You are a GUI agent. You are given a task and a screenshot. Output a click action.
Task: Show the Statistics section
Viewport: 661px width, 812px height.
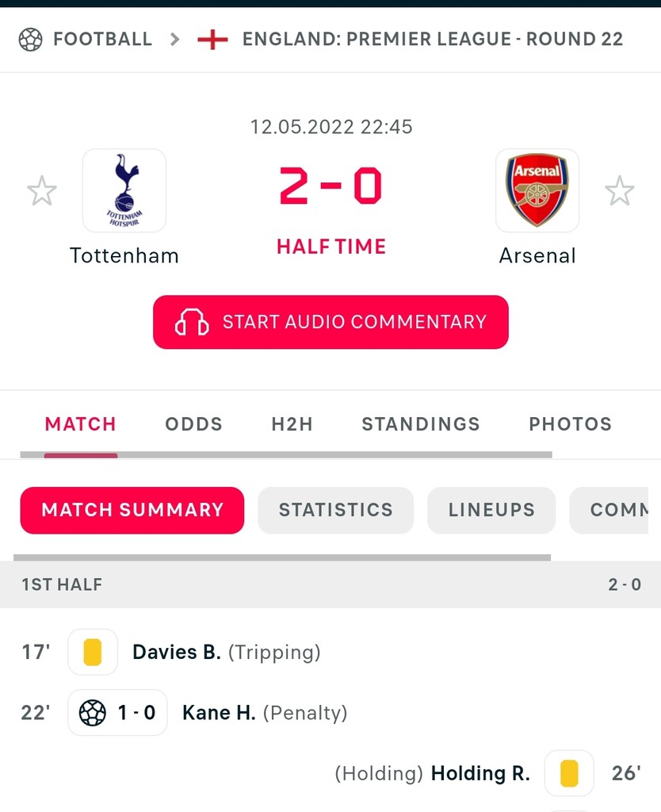point(335,510)
